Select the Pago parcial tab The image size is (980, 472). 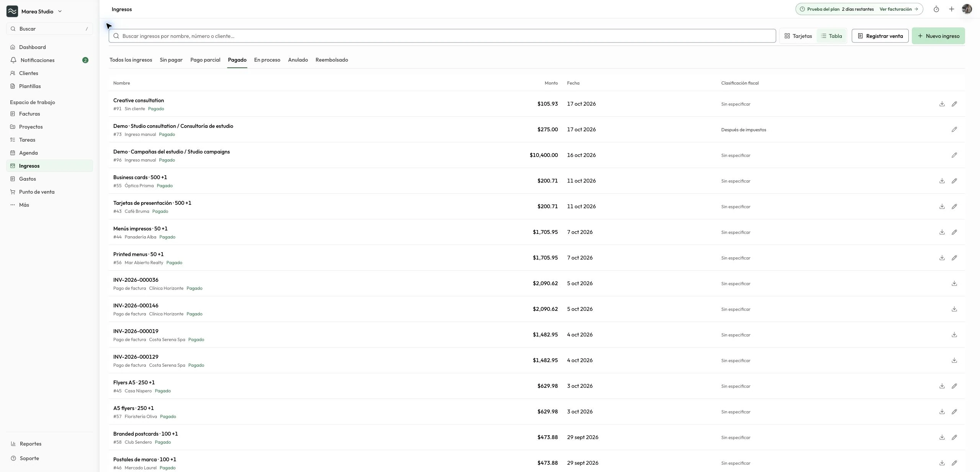pyautogui.click(x=205, y=60)
